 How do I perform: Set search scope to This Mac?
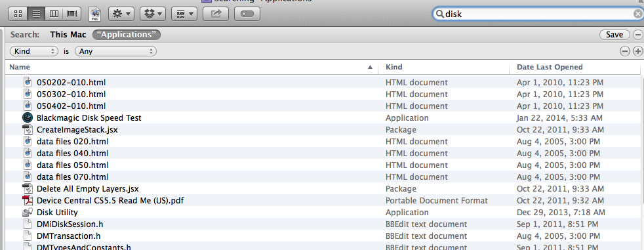pyautogui.click(x=68, y=35)
